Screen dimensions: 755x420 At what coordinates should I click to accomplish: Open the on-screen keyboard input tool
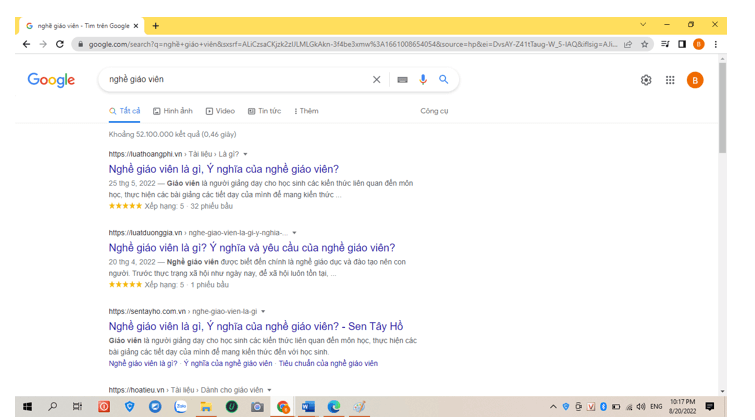[x=402, y=80]
